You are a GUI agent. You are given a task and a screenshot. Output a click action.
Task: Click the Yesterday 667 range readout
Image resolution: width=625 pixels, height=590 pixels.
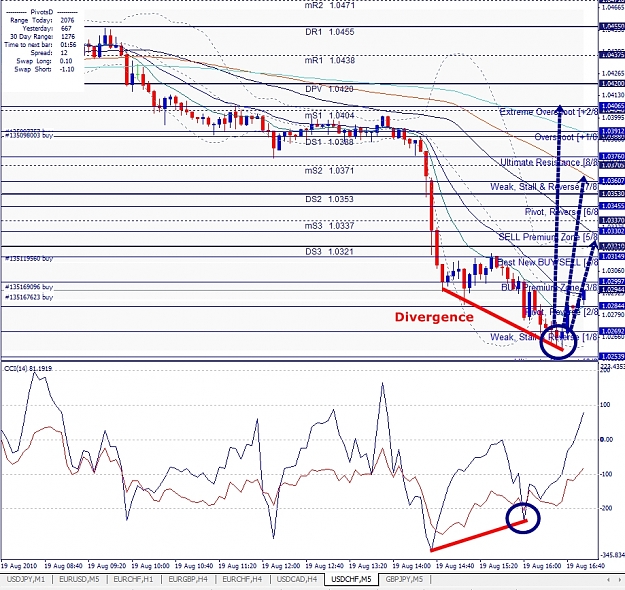tap(47, 28)
